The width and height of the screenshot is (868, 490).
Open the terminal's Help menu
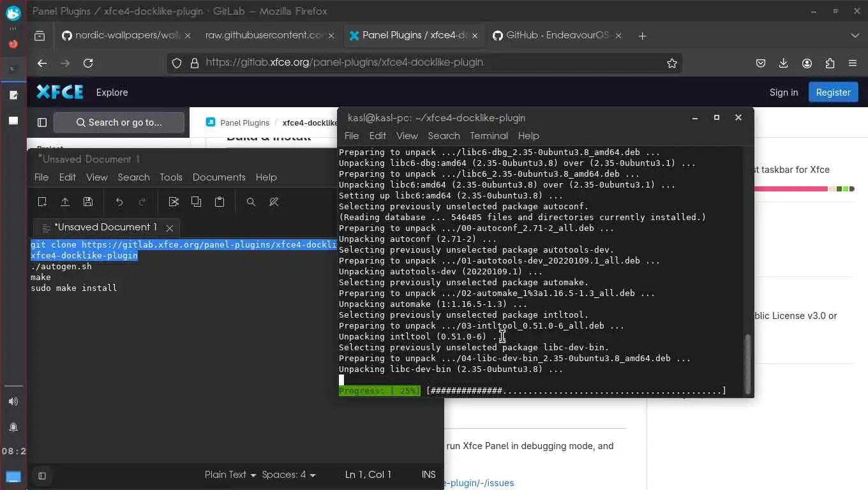coord(528,136)
